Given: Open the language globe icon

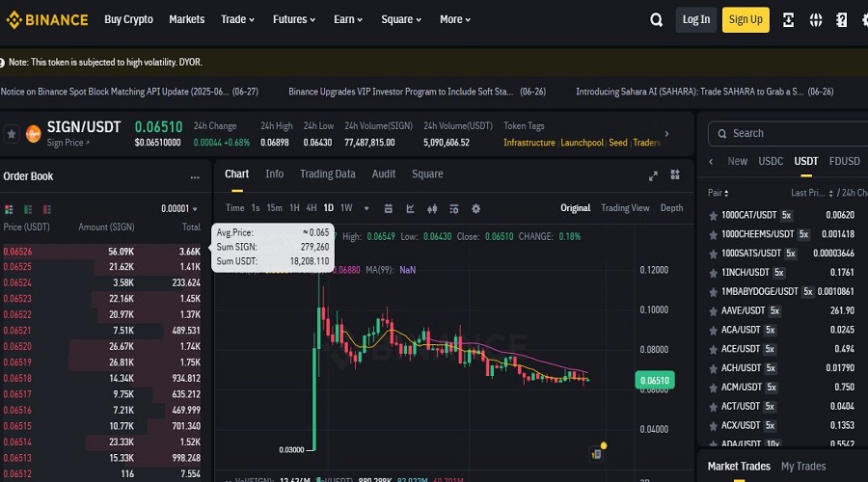Looking at the screenshot, I should pos(815,20).
